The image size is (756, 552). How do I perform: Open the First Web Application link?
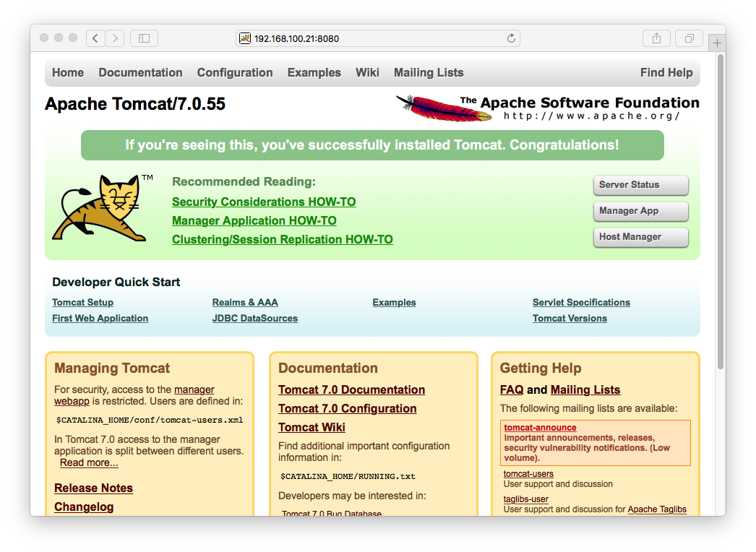tap(100, 318)
